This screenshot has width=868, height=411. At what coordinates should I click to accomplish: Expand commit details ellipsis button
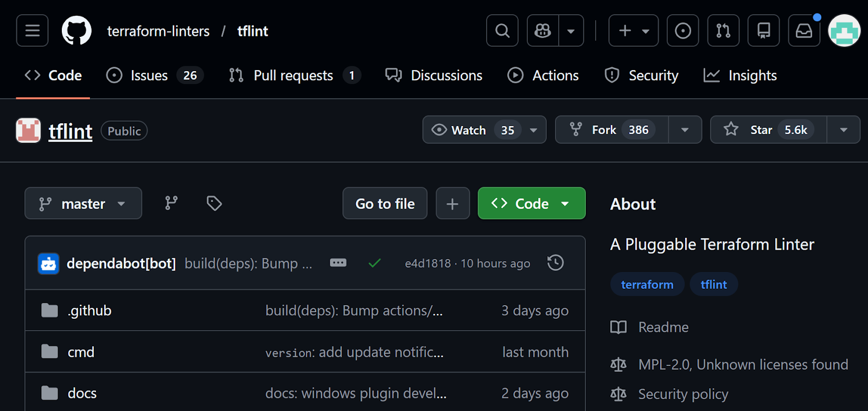tap(338, 263)
